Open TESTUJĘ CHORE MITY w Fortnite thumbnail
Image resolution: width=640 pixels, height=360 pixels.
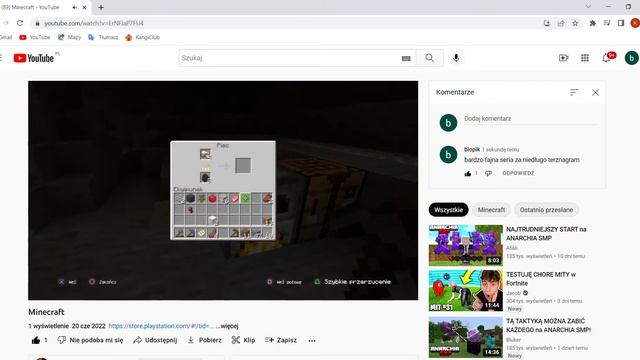point(465,290)
